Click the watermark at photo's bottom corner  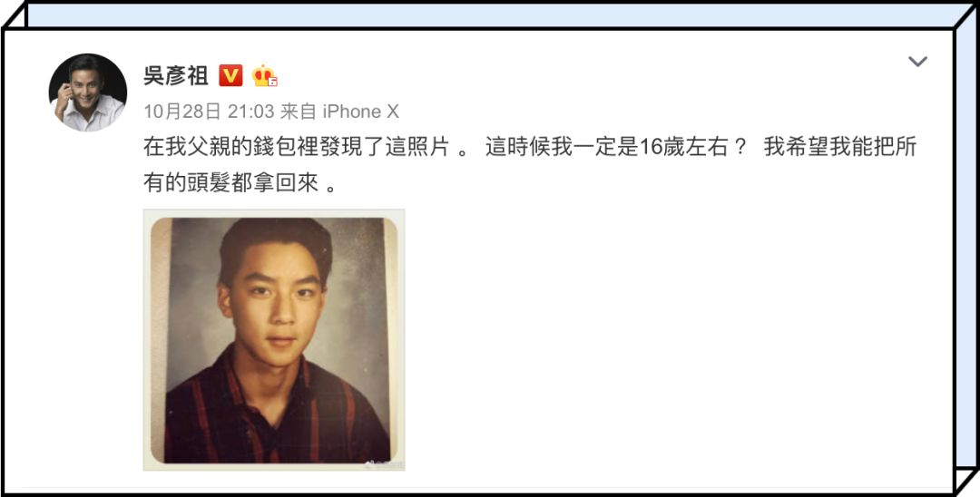coord(385,464)
